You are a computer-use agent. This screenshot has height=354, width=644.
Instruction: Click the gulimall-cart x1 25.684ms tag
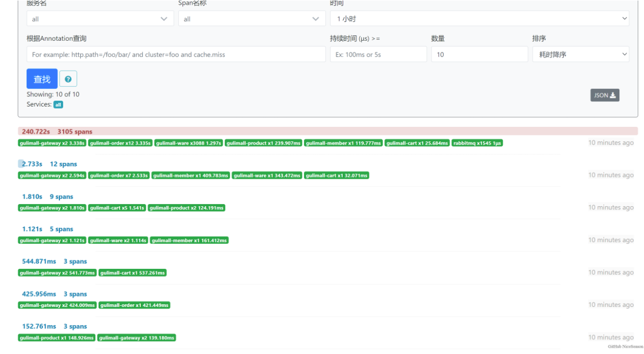417,143
